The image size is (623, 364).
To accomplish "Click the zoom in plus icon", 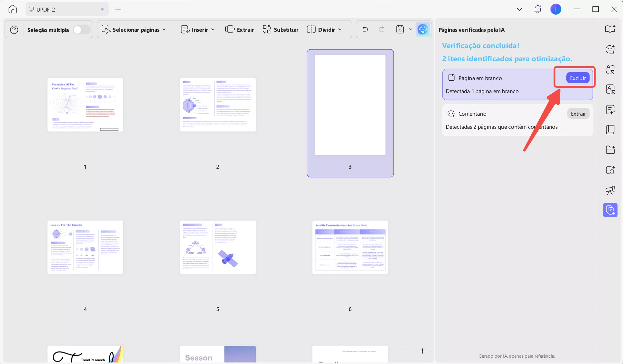I will coord(422,351).
